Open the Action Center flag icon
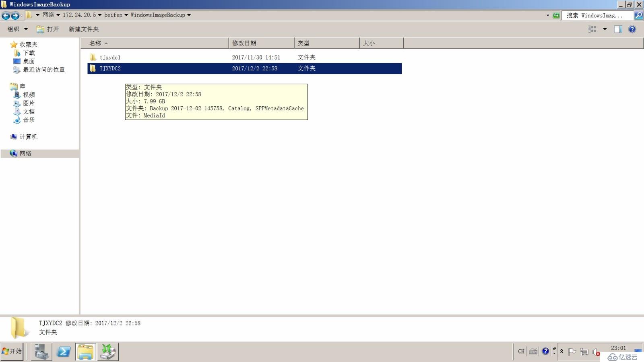 [x=572, y=352]
